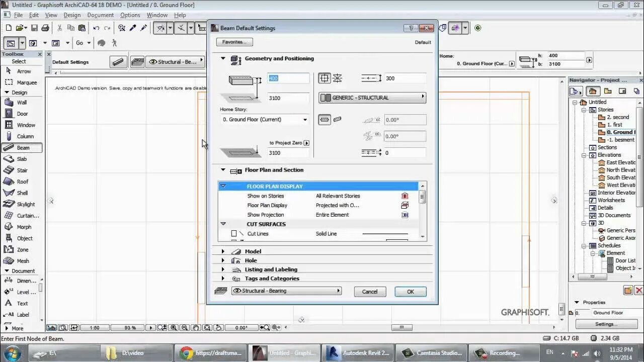
Task: Confirm dialog with OK button
Action: (x=411, y=292)
